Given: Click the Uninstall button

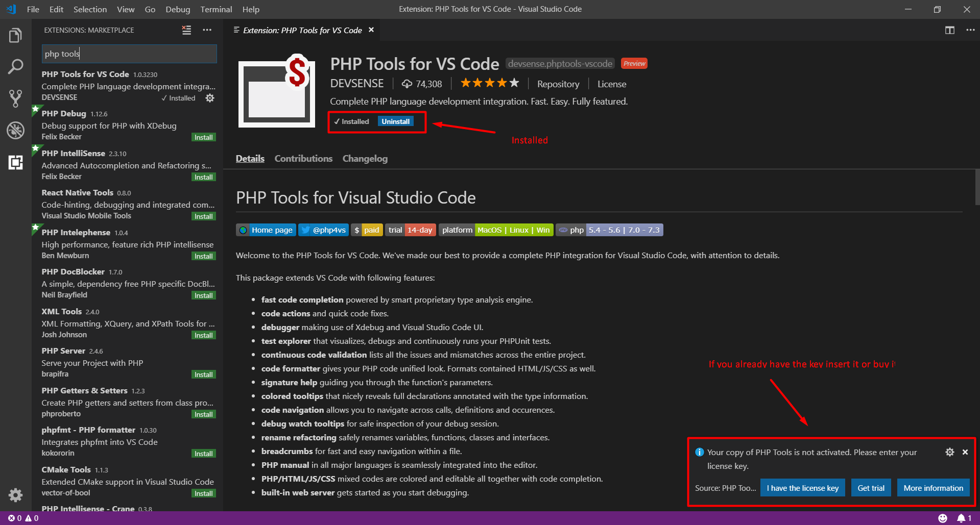Looking at the screenshot, I should tap(396, 121).
